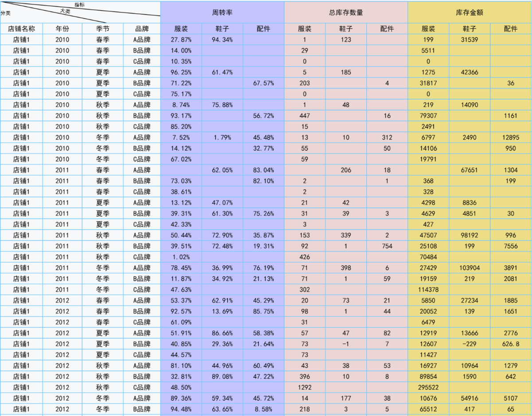Click the 分类 label in the diagonal header
Screen dimensions: 532x416
point(5,13)
